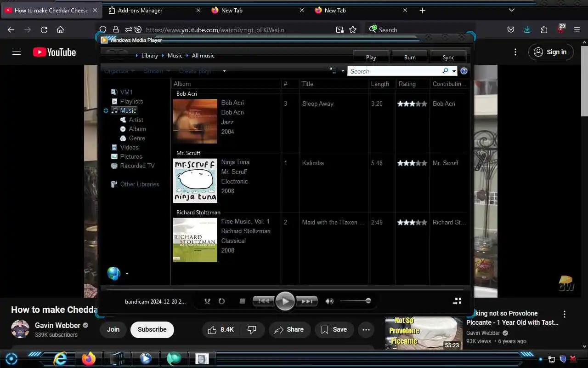Expand the Media Guide dropdown arrow
Image resolution: width=588 pixels, height=368 pixels.
[x=127, y=274]
